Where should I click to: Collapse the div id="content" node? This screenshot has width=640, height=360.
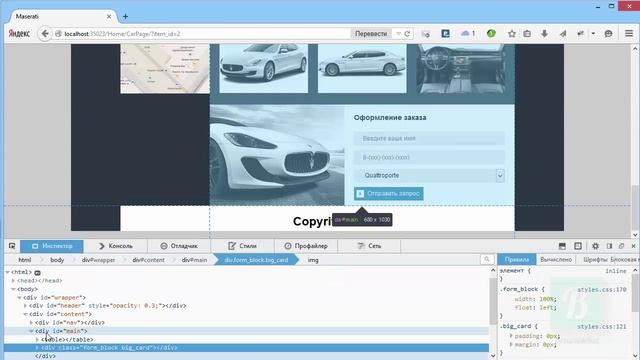[x=25, y=314]
